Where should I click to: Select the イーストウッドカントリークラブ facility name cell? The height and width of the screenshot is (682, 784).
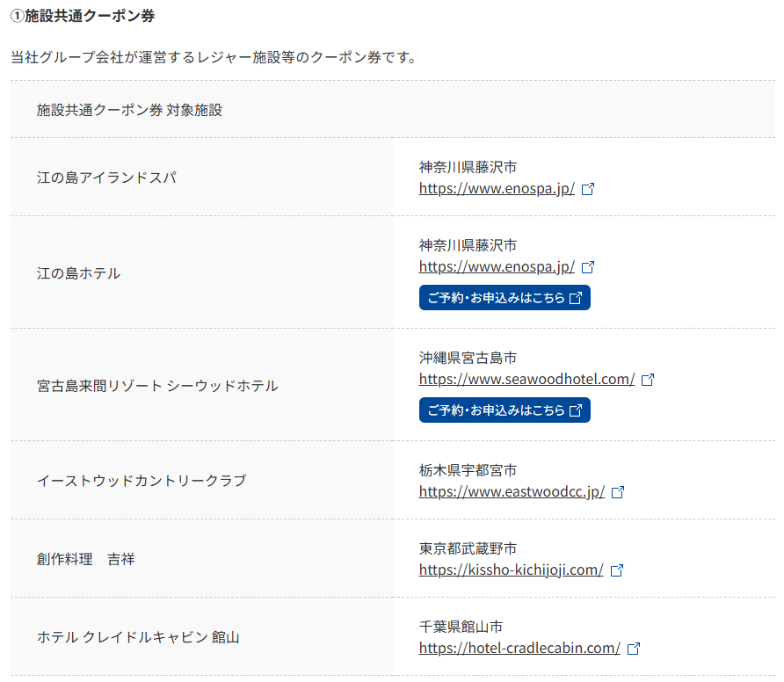pos(142,481)
